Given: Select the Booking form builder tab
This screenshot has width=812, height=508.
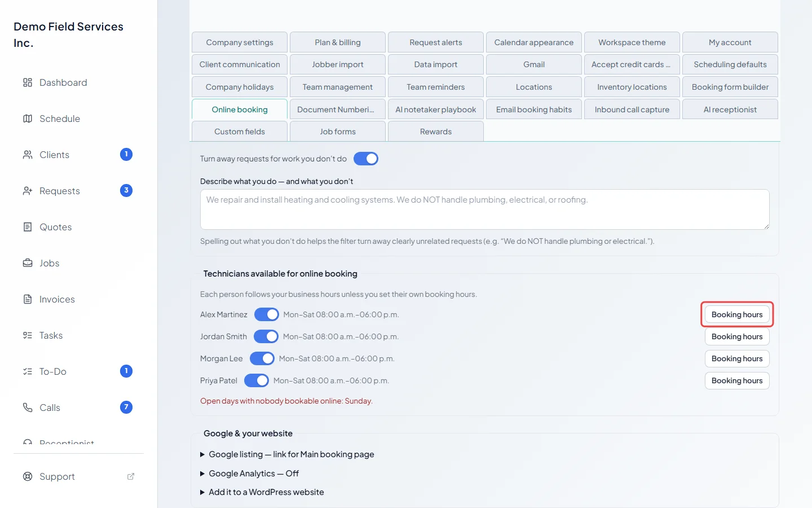Looking at the screenshot, I should click(730, 87).
